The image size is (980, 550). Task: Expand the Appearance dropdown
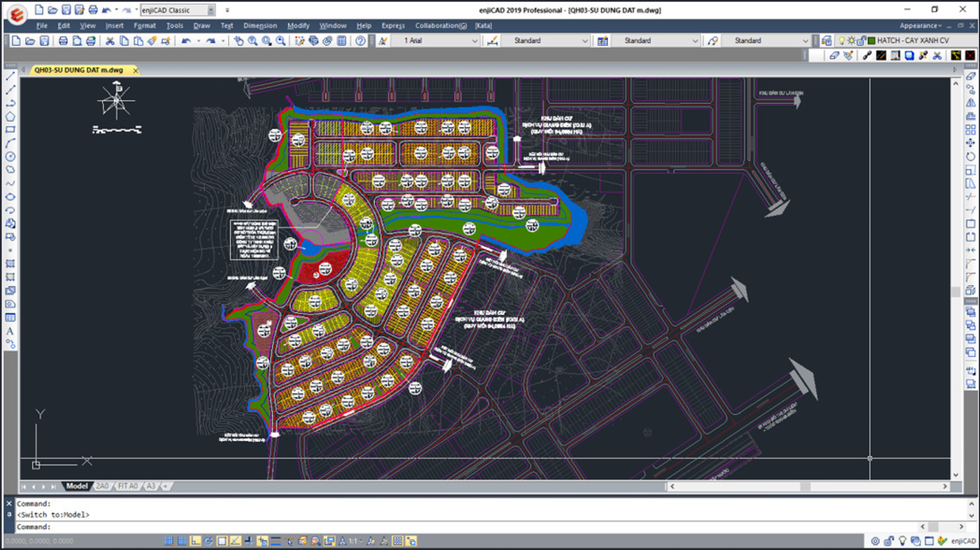click(x=920, y=26)
